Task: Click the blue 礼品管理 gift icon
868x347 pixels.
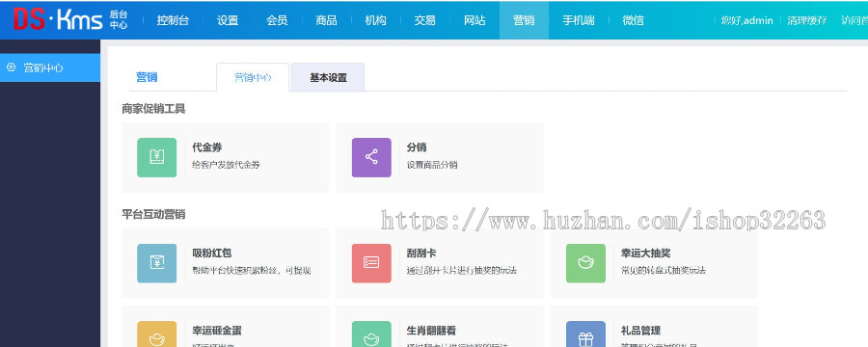Action: coord(585,334)
